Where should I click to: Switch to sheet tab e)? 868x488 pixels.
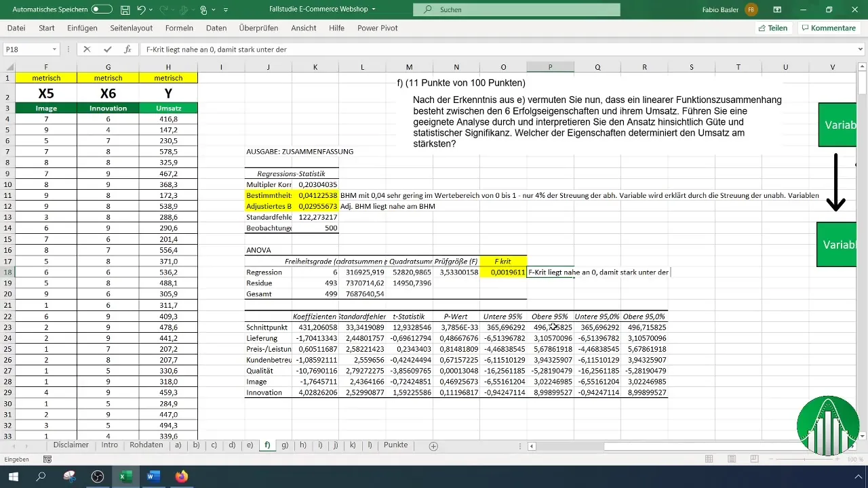[250, 445]
